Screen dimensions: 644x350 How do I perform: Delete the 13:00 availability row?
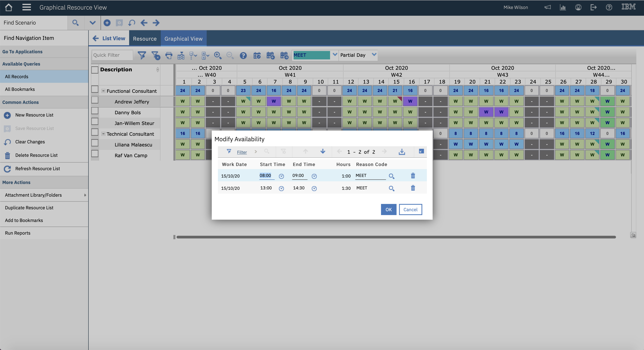[413, 188]
